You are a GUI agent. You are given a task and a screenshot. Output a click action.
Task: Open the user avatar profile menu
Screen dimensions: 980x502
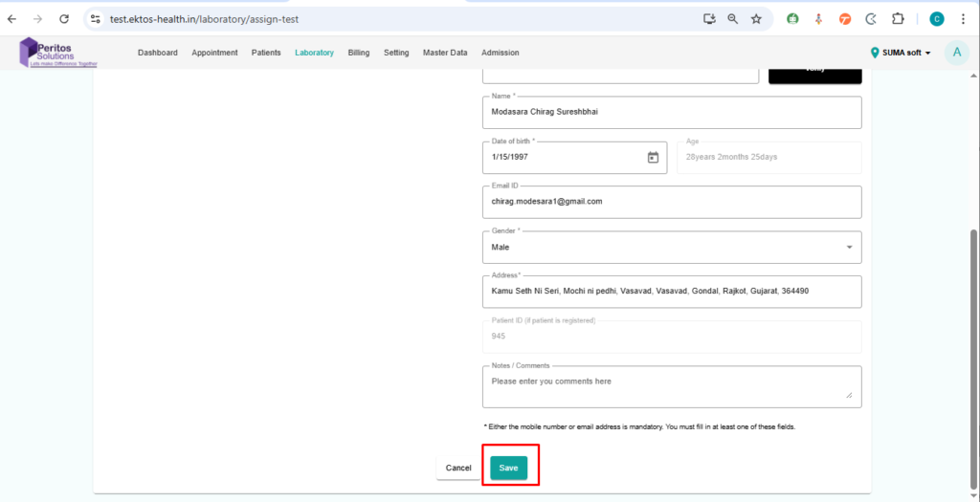coord(956,53)
